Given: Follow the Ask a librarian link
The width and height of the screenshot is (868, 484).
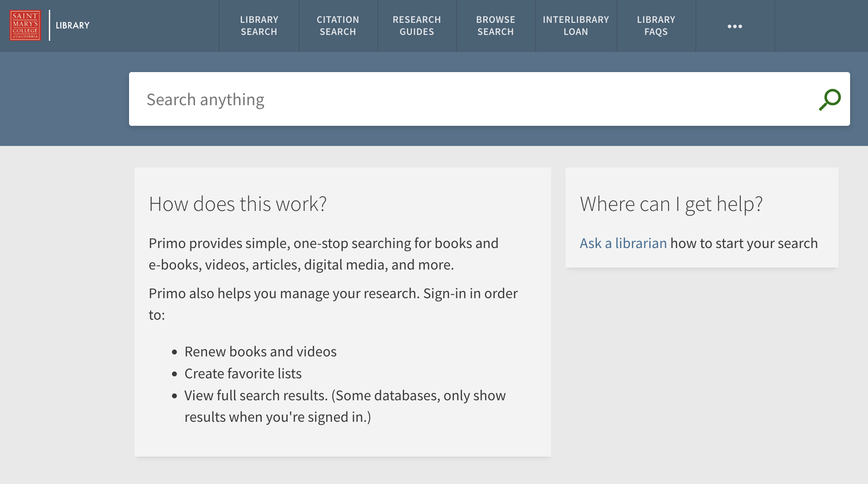Looking at the screenshot, I should point(623,243).
